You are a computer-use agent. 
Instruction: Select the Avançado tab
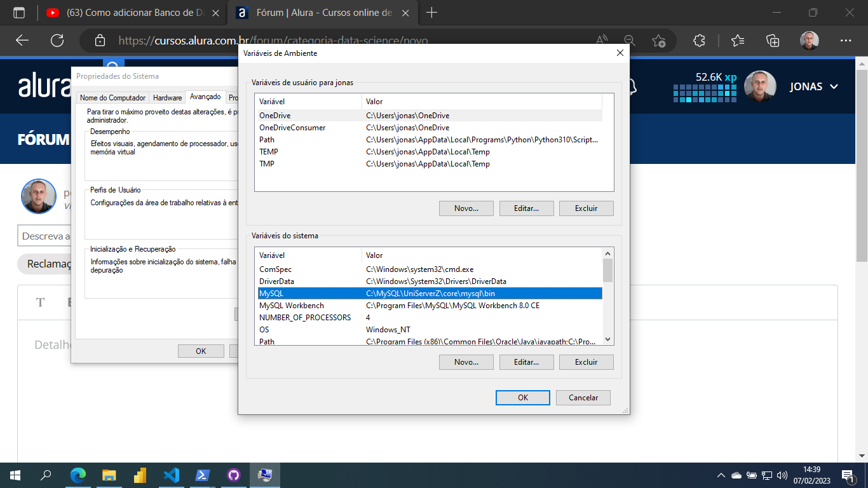pos(205,97)
